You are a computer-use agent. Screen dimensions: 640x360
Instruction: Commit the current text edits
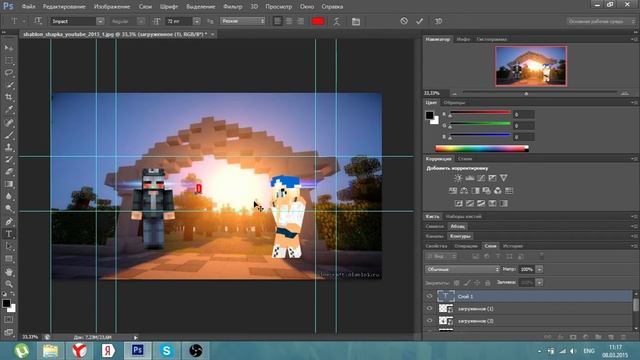[x=419, y=21]
